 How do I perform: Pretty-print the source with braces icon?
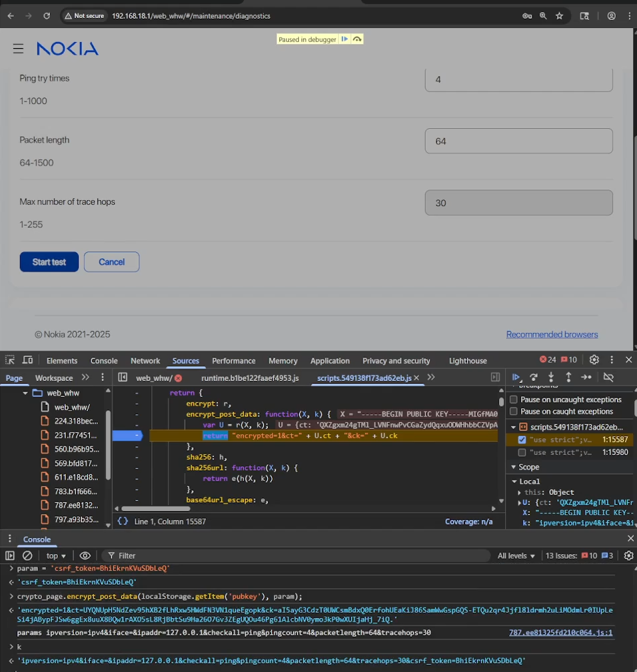[123, 521]
